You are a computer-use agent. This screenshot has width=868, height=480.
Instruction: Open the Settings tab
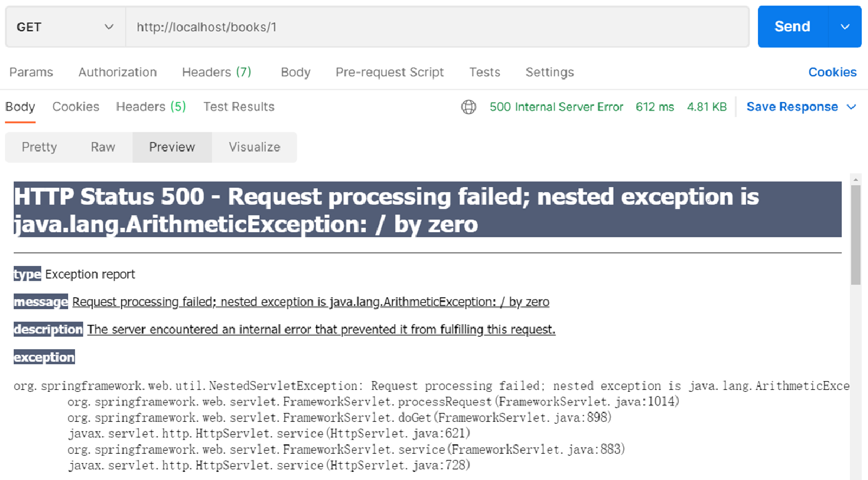point(549,72)
